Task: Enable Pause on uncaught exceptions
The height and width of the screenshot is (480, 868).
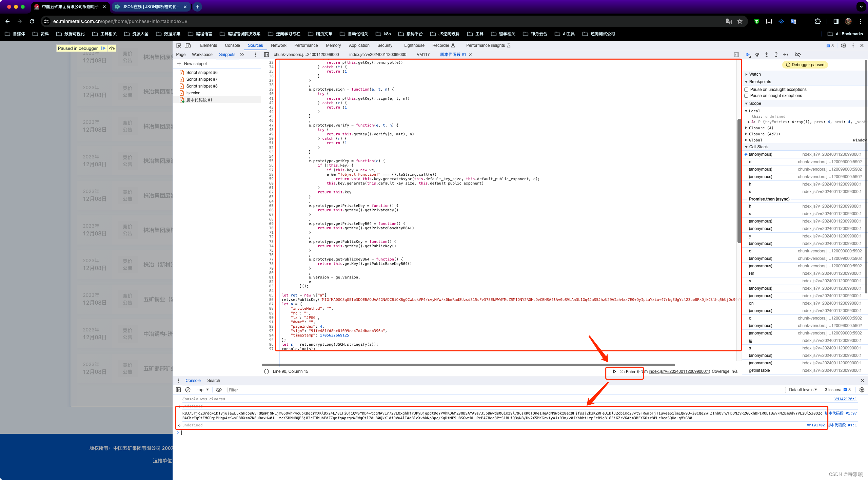Action: (746, 90)
